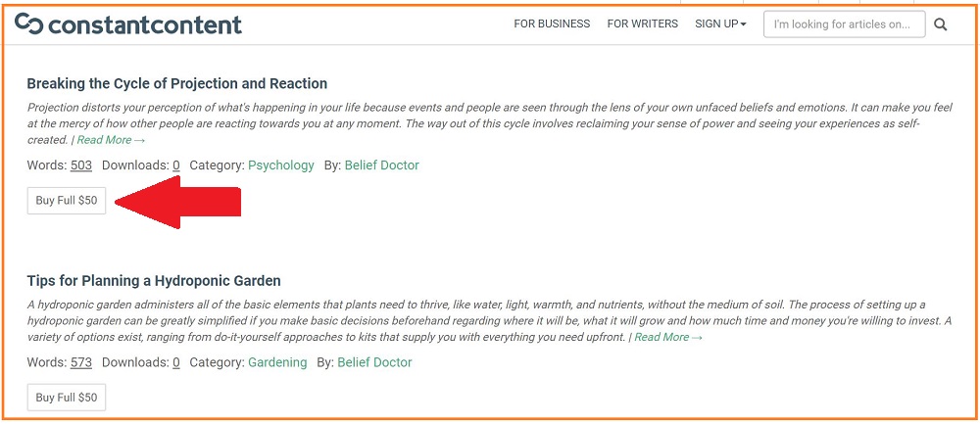This screenshot has height=424, width=980.
Task: Focus the article search input field
Action: (x=845, y=24)
